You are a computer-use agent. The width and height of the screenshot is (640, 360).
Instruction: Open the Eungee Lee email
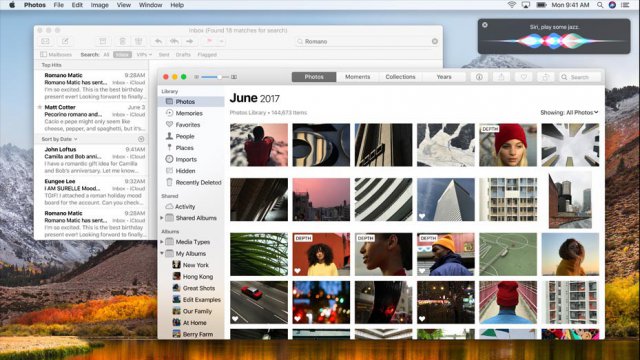click(x=92, y=192)
